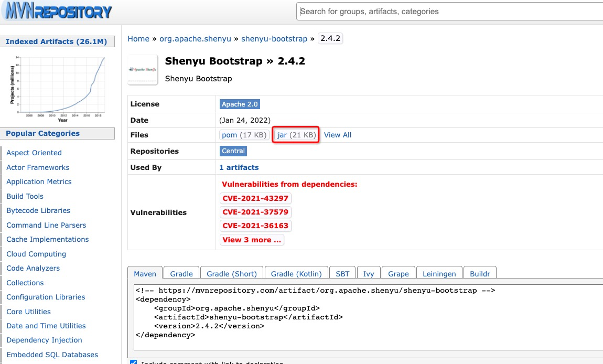Open the Apache 2.0 license badge

click(x=240, y=104)
